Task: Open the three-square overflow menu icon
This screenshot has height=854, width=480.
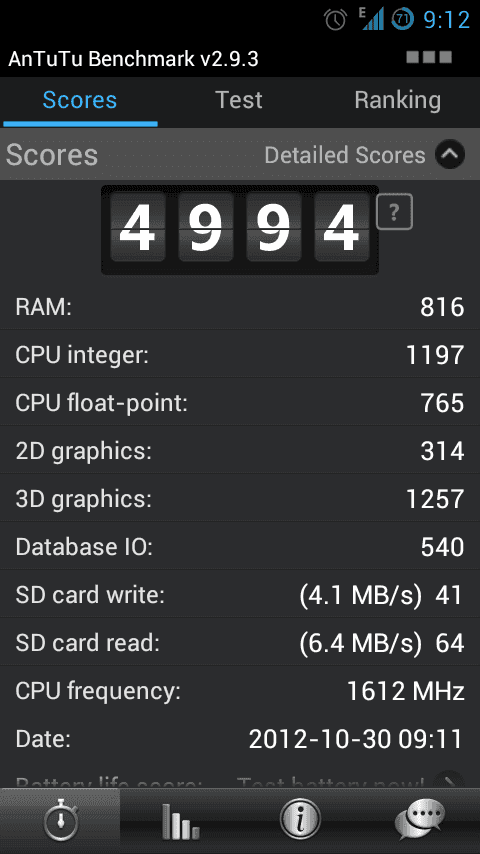Action: tap(429, 57)
